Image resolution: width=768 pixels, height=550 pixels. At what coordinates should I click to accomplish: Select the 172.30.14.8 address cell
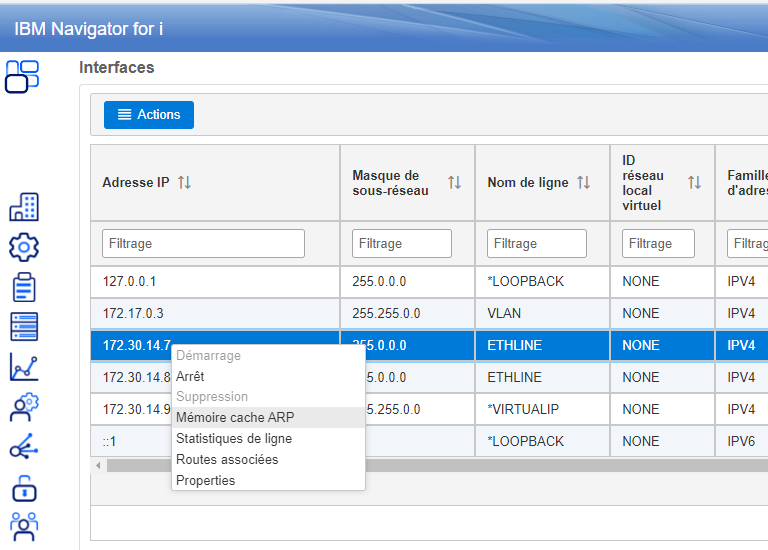[137, 378]
